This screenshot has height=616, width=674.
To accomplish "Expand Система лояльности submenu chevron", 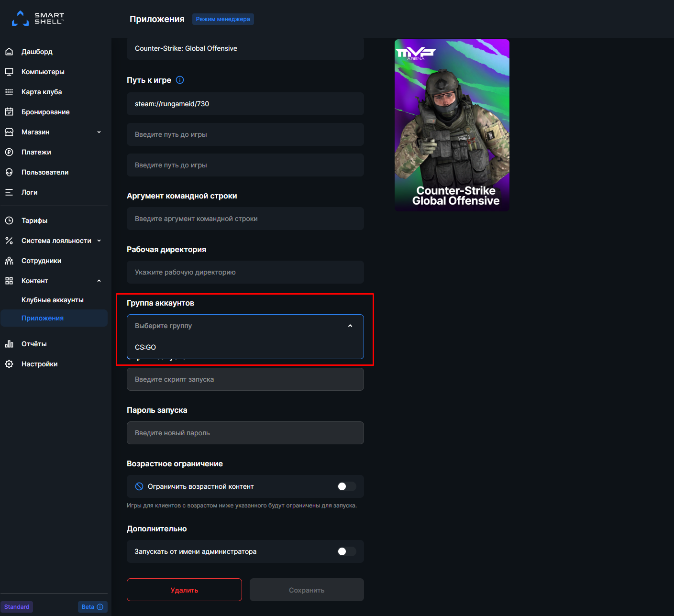I will (99, 241).
